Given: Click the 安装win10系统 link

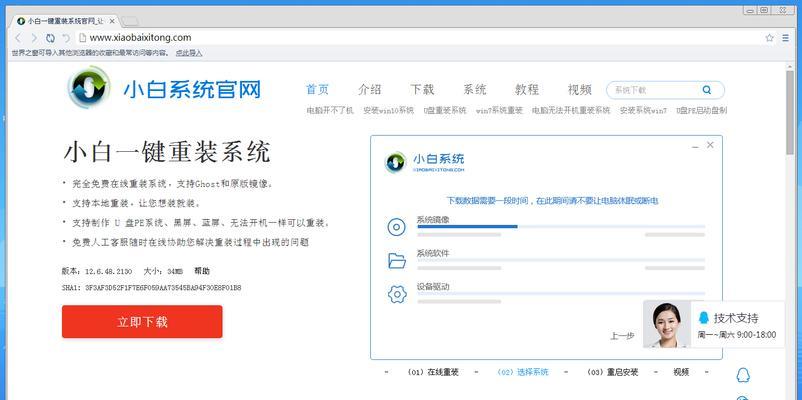Looking at the screenshot, I should click(389, 110).
